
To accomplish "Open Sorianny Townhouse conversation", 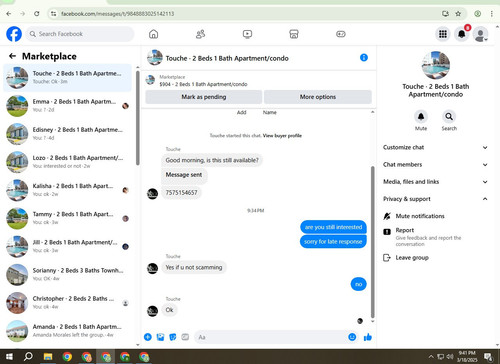I will tap(68, 274).
